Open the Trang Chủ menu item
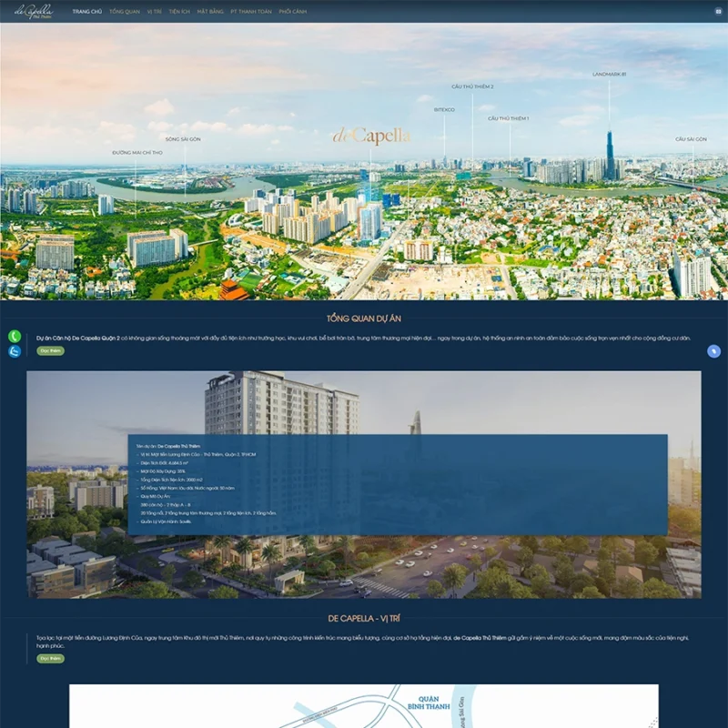This screenshot has height=728, width=728. coord(86,12)
